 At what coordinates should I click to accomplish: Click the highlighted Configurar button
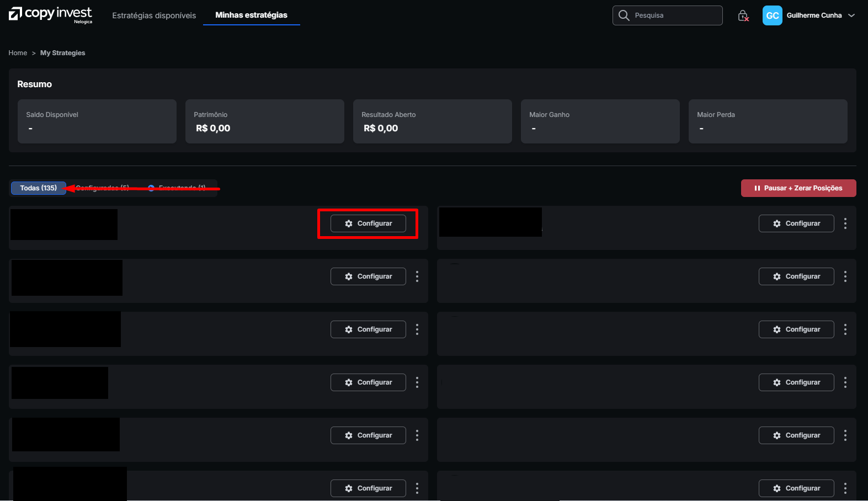point(368,223)
